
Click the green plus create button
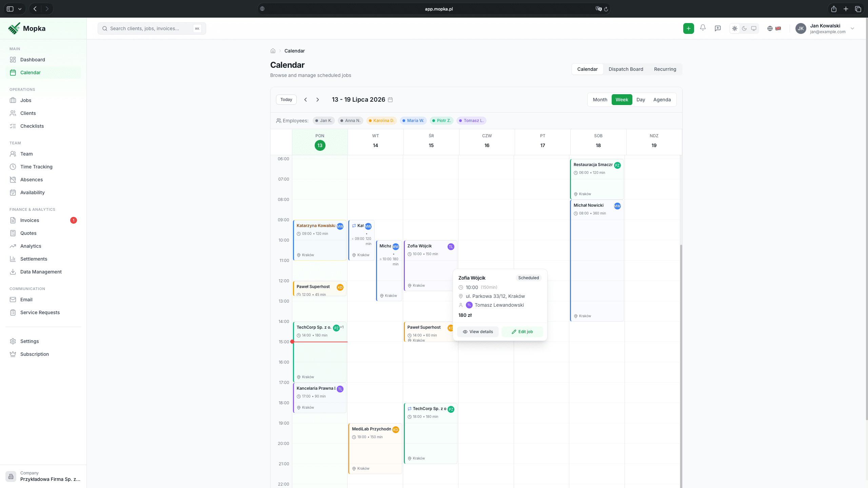(x=688, y=28)
